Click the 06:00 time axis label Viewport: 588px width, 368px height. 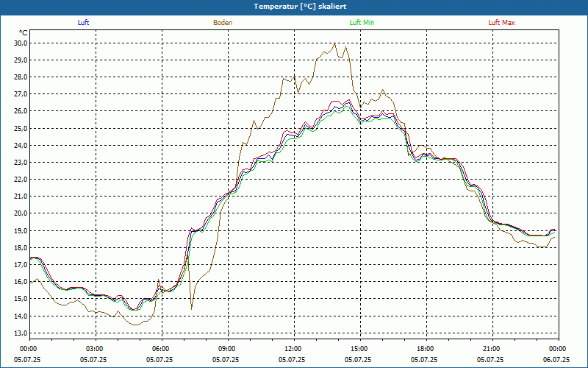pos(161,349)
